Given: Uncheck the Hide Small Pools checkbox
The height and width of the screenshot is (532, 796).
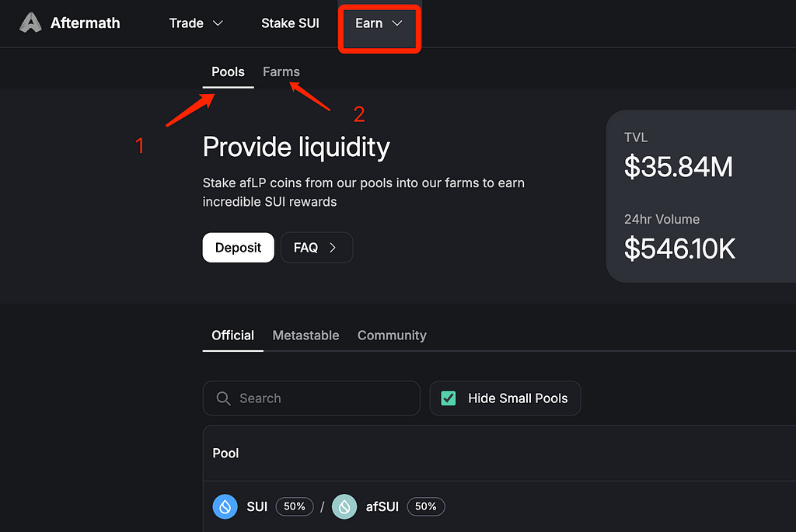Looking at the screenshot, I should coord(449,398).
